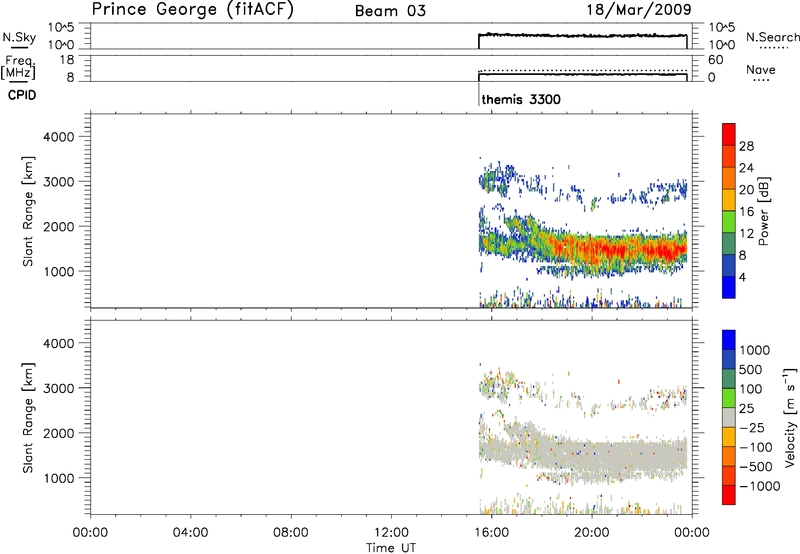Viewport: 800px width, 554px height.
Task: Click the '08:00' time tick label
Action: (x=291, y=533)
